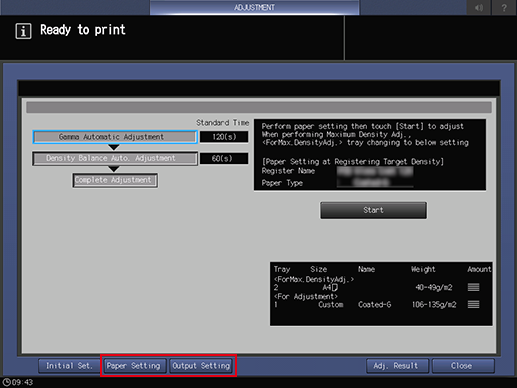This screenshot has width=517, height=388.
Task: Click the 60(s) standard time field
Action: coord(224,158)
